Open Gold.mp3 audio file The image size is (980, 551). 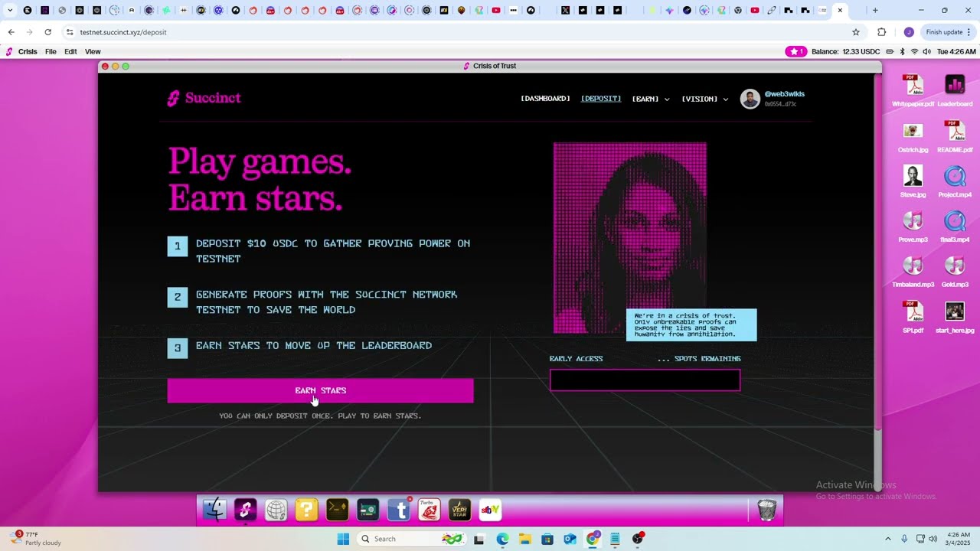pyautogui.click(x=955, y=271)
